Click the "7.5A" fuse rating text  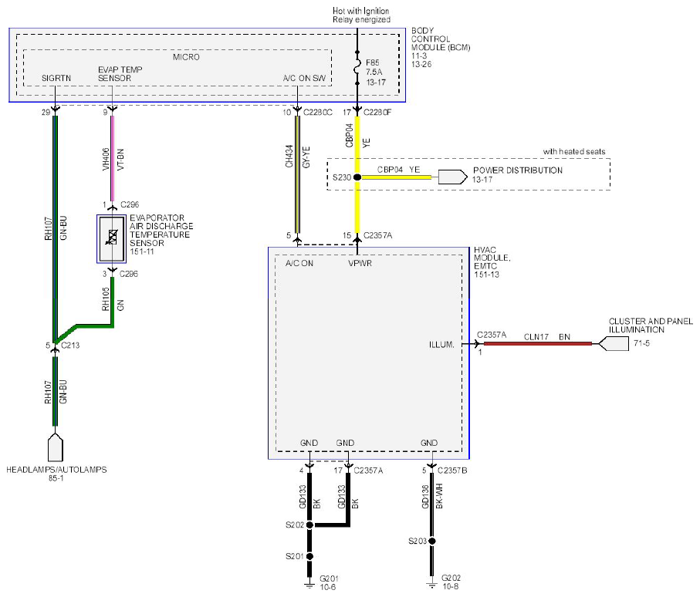click(374, 72)
